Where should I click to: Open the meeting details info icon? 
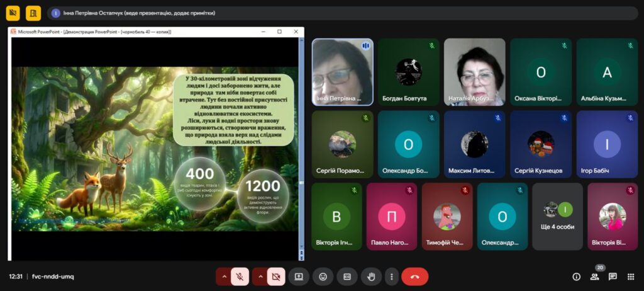(576, 277)
